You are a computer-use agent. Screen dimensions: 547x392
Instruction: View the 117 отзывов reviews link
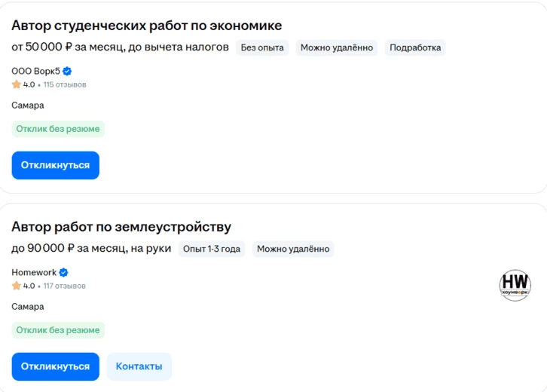pyautogui.click(x=64, y=286)
